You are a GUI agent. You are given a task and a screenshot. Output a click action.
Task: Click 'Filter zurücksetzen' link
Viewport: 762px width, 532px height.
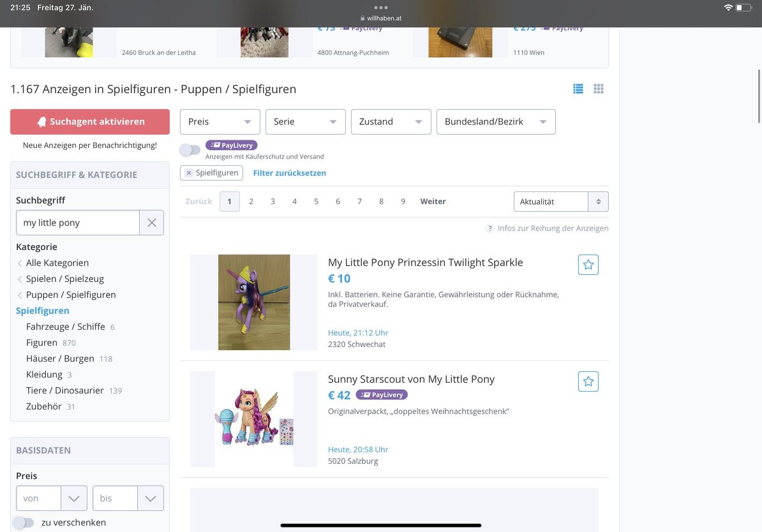(x=289, y=173)
